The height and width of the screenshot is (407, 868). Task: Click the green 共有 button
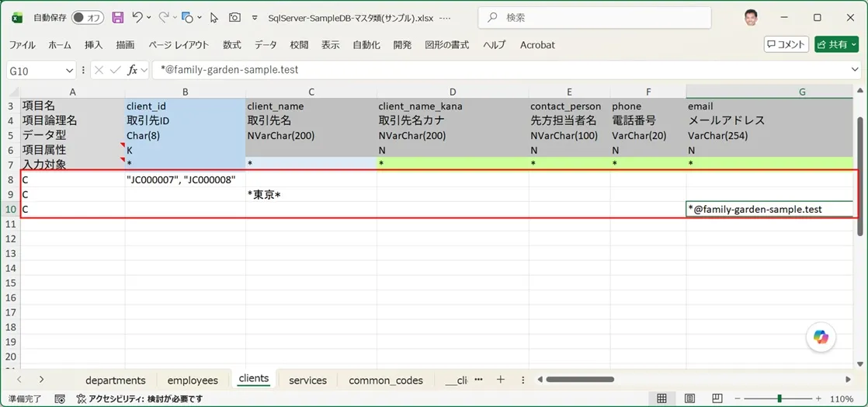coord(836,45)
